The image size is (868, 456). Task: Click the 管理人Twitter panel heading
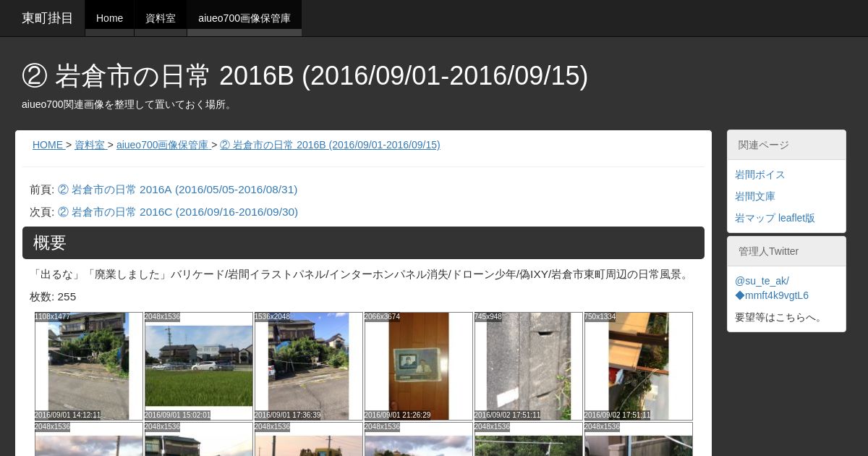tap(786, 251)
